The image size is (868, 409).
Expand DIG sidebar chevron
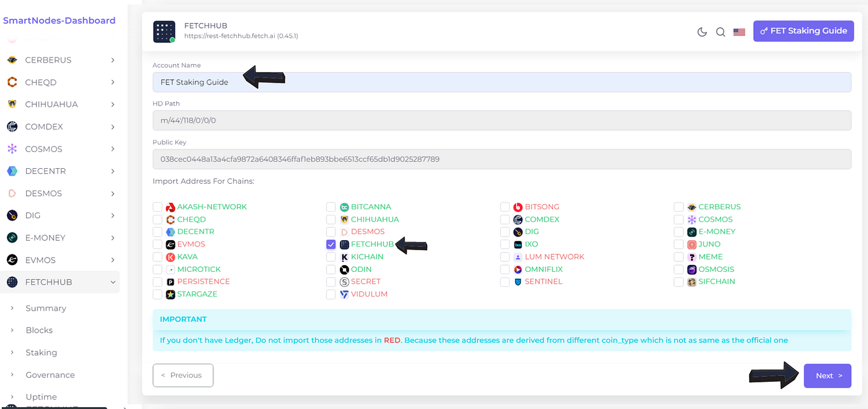click(113, 215)
